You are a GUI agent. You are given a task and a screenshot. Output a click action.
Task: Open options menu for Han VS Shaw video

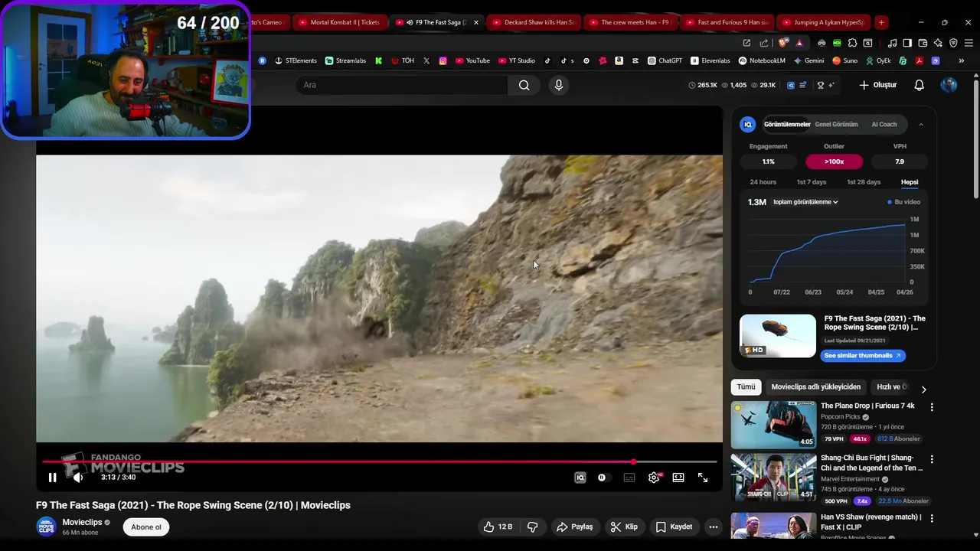[932, 518]
